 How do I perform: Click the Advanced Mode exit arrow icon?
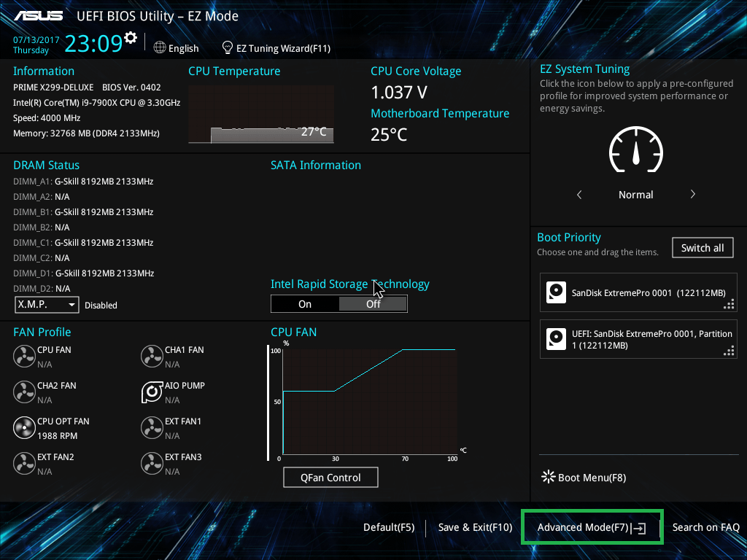(x=639, y=528)
